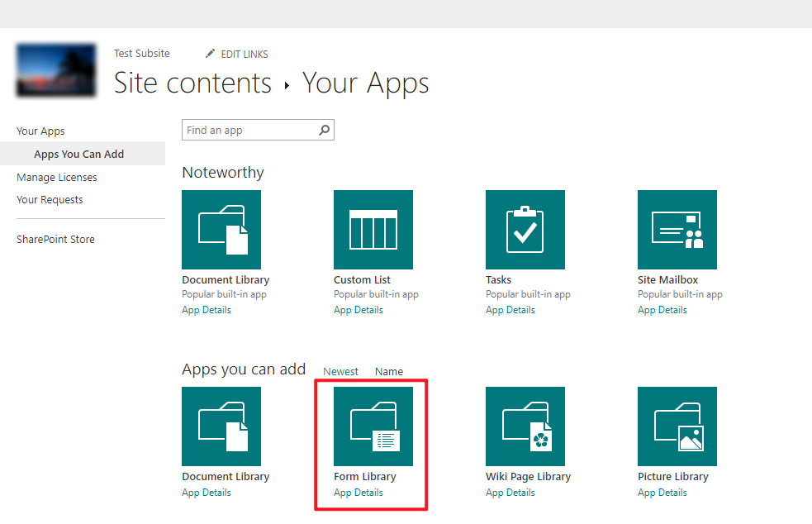Screen dimensions: 812x524
Task: Open the Noteworthy Document Library app tile
Action: 221,230
